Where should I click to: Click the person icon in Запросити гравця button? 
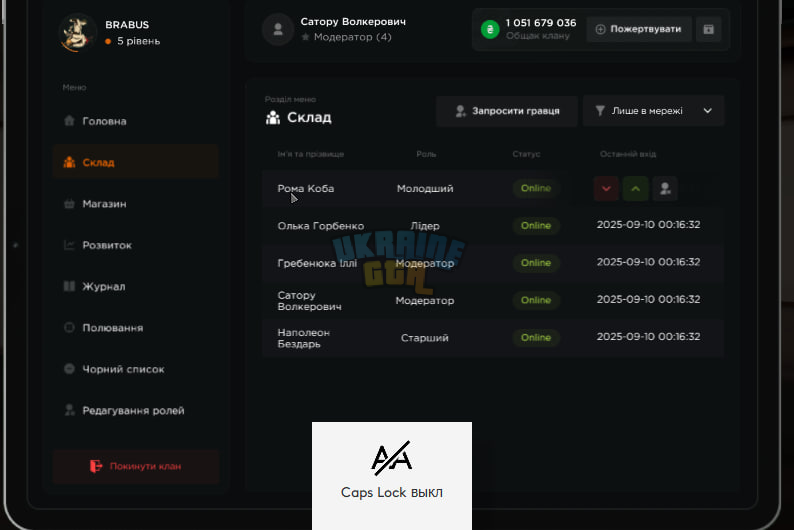pyautogui.click(x=460, y=111)
